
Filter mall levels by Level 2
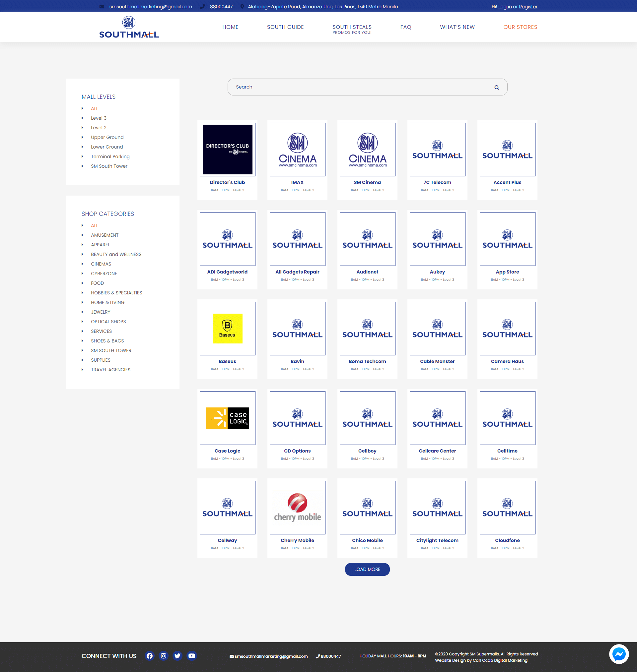tap(99, 128)
